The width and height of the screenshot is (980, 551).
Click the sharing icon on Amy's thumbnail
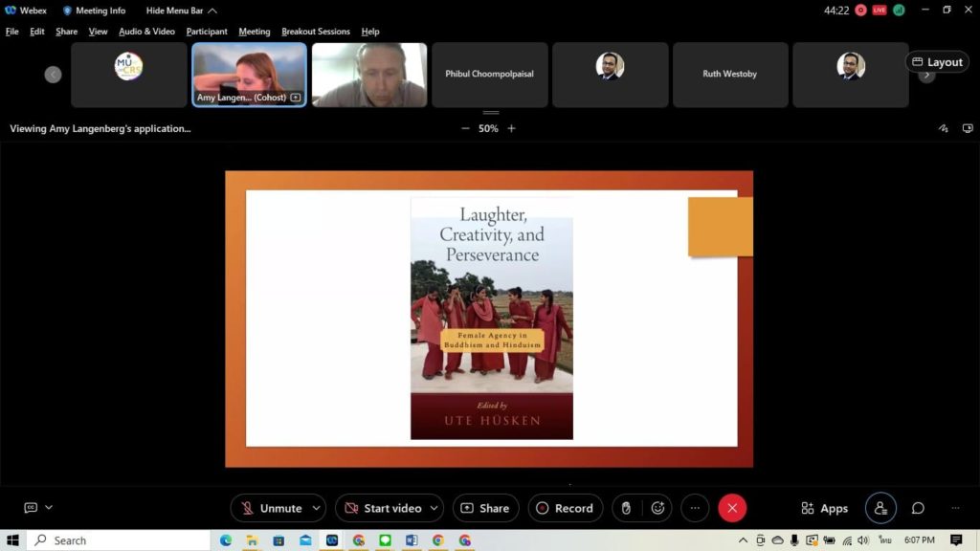[296, 98]
